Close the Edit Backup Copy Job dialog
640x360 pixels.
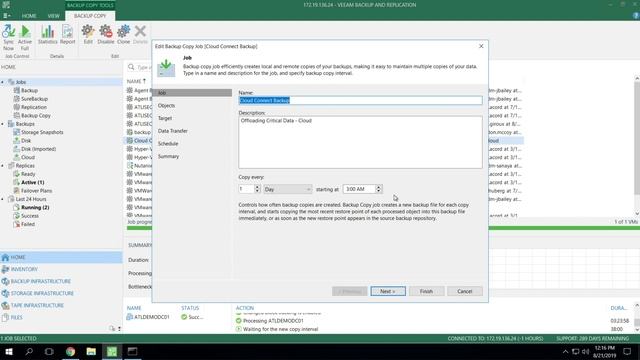[481, 46]
